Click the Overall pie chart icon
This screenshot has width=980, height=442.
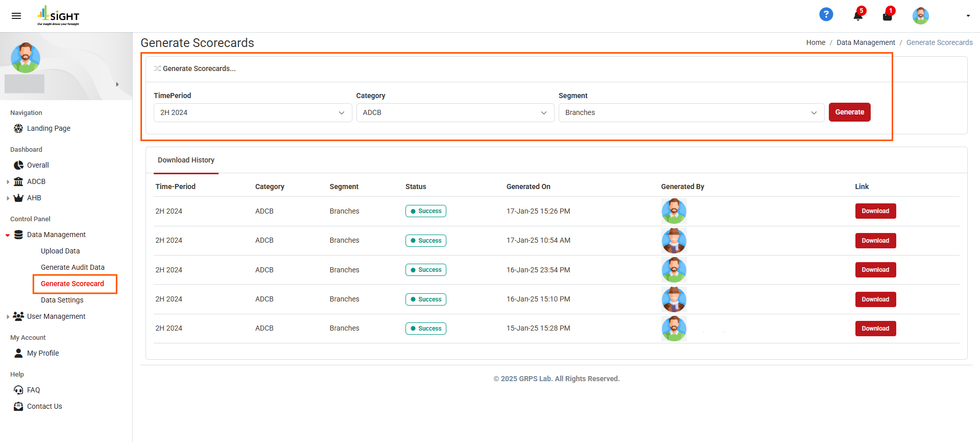coord(18,165)
